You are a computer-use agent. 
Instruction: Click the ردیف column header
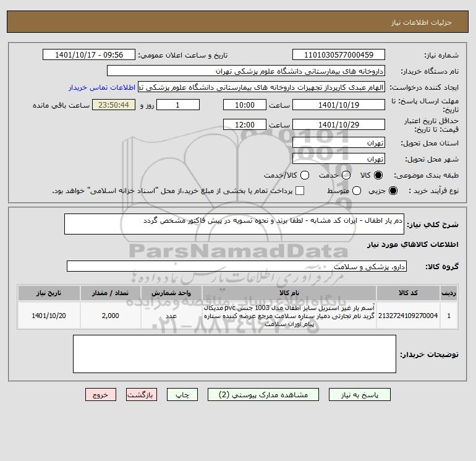(449, 293)
